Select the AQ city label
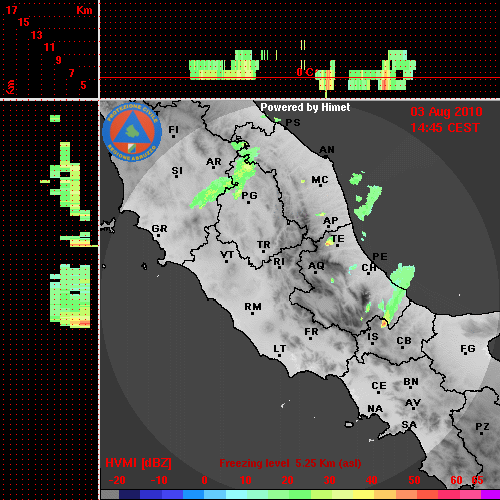 [316, 266]
